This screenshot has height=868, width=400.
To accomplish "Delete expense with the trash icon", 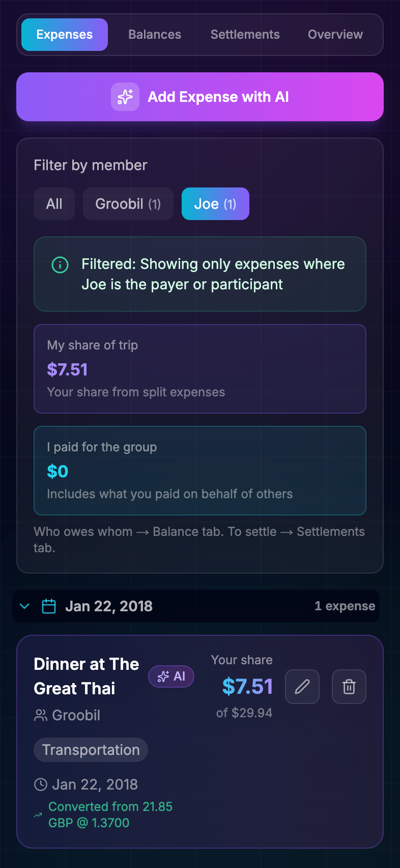I will pos(349,687).
